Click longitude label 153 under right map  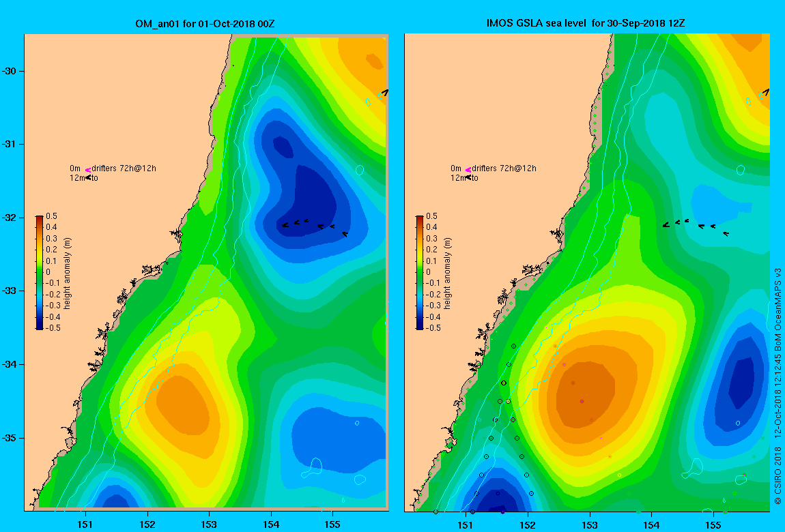590,525
